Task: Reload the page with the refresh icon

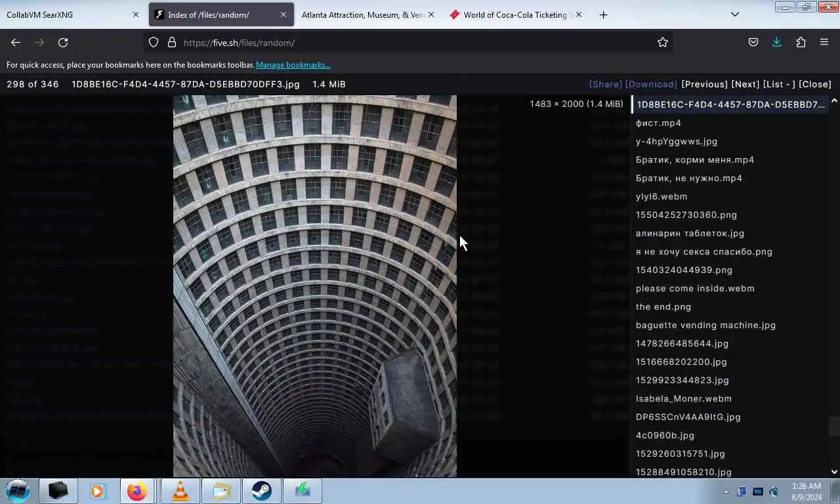Action: tap(63, 42)
